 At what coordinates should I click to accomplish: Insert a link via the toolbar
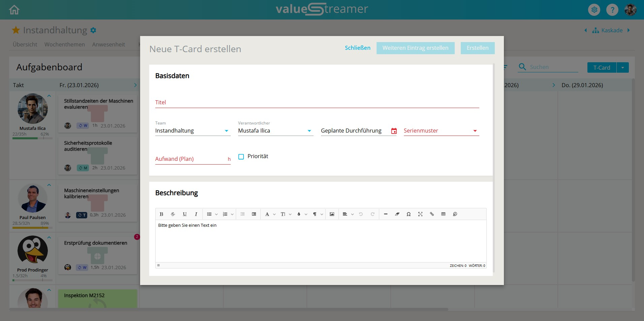pyautogui.click(x=432, y=214)
